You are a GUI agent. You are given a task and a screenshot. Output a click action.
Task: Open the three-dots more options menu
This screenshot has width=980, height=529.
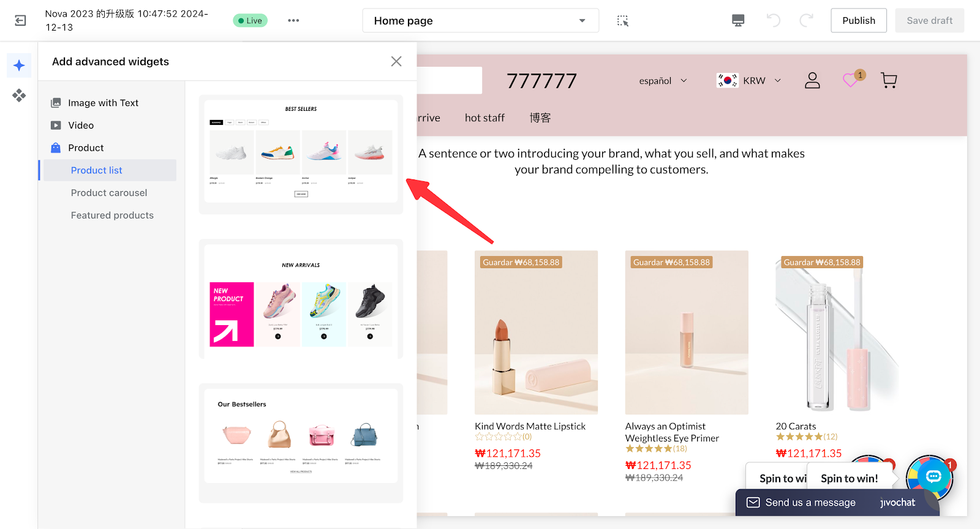tap(293, 21)
